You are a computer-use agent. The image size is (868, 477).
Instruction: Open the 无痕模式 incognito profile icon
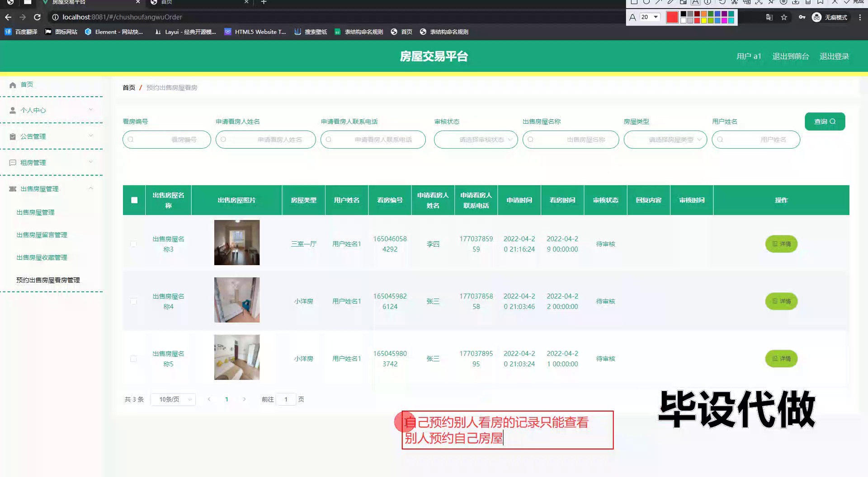830,17
